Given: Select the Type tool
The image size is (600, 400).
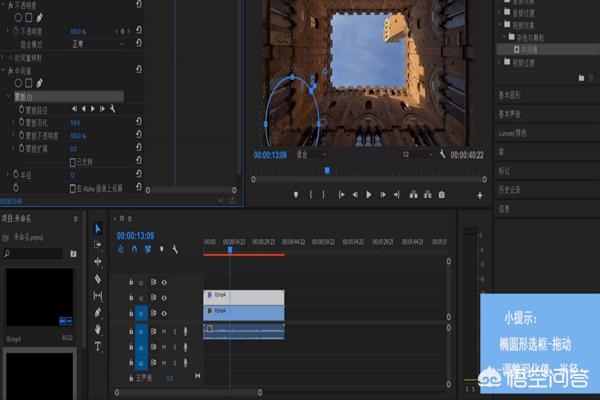Looking at the screenshot, I should [98, 346].
